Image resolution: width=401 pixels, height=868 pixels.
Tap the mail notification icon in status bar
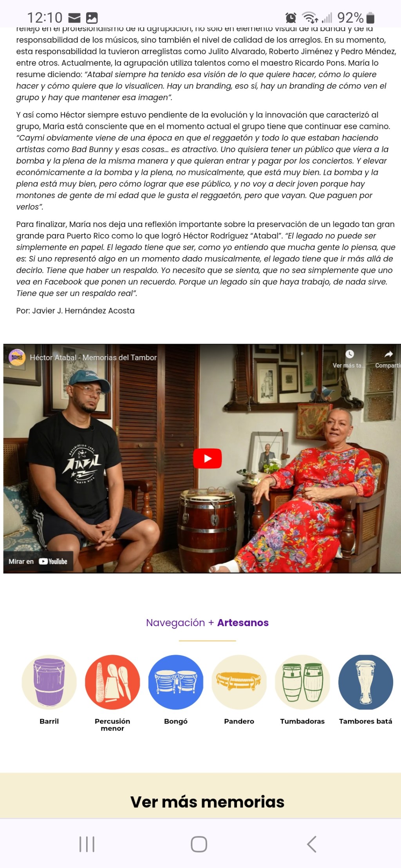pos(74,18)
